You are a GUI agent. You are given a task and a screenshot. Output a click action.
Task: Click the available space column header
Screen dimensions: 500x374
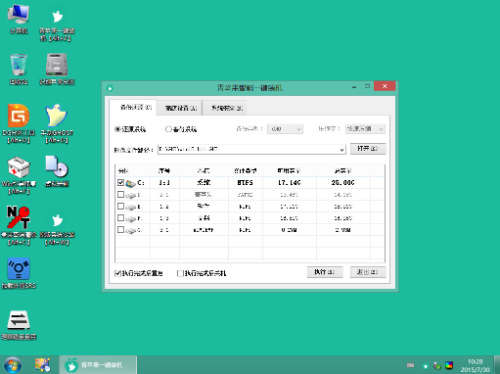[289, 171]
